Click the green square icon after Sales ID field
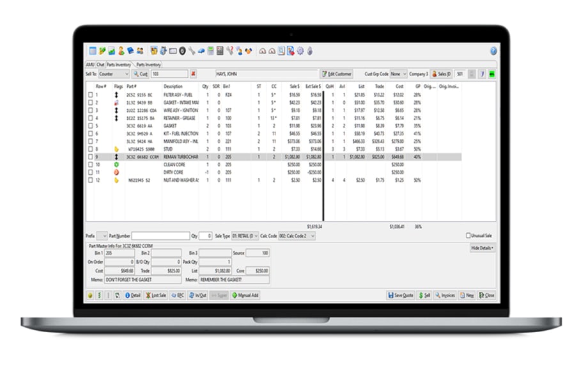 (x=491, y=74)
